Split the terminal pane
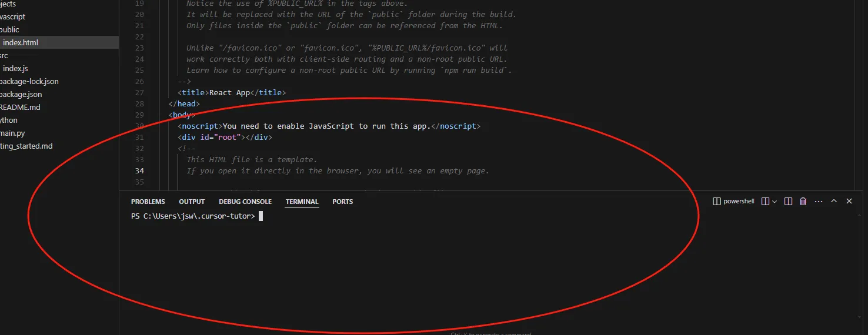 (789, 201)
